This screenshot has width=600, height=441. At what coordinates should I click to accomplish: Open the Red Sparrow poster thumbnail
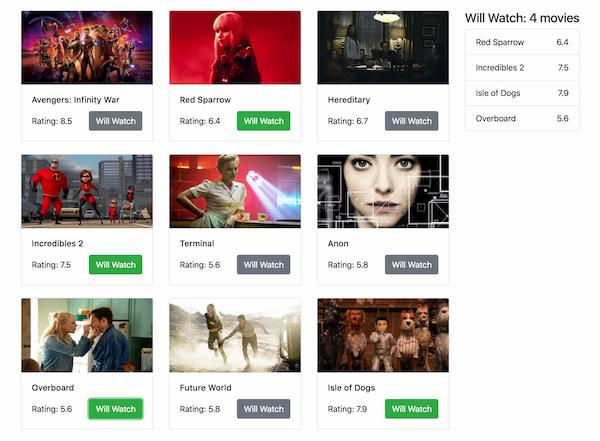[235, 47]
